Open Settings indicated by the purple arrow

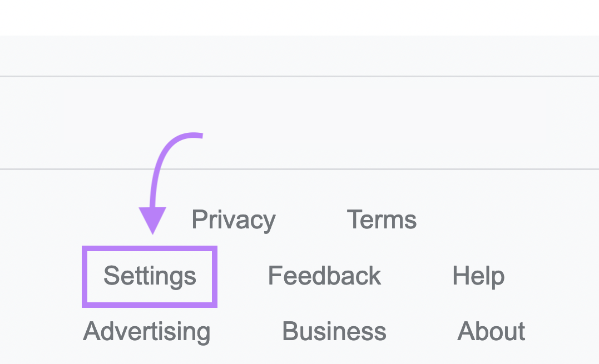(x=150, y=276)
